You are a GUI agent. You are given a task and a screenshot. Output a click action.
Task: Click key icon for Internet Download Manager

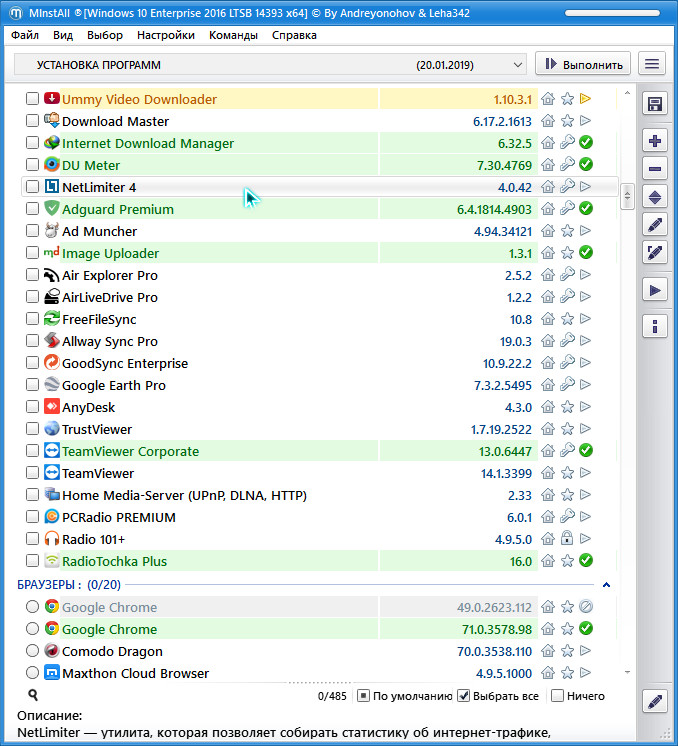[567, 142]
